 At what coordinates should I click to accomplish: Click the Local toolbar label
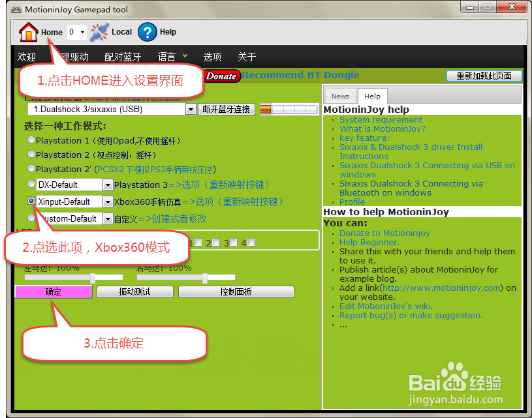(122, 32)
